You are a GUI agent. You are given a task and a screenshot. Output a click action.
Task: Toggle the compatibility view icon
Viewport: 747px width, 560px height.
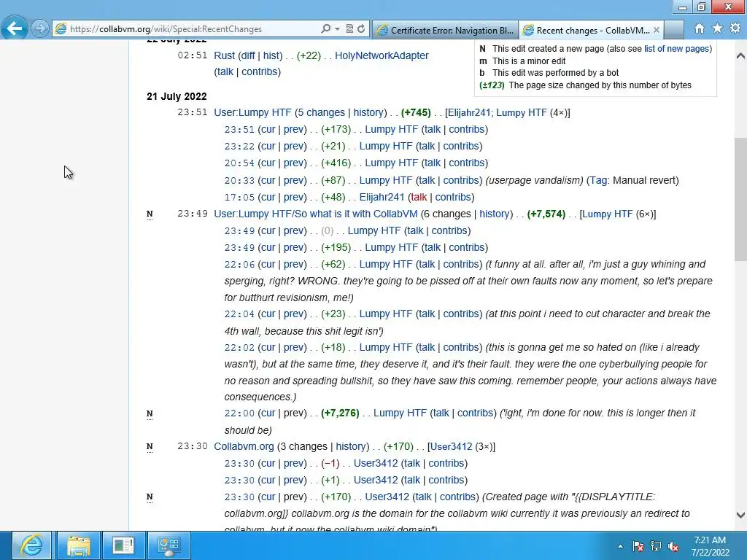349,28
